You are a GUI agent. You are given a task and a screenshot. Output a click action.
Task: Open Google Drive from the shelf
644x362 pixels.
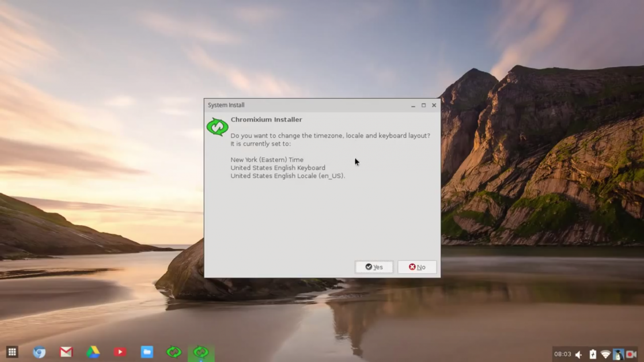point(93,352)
